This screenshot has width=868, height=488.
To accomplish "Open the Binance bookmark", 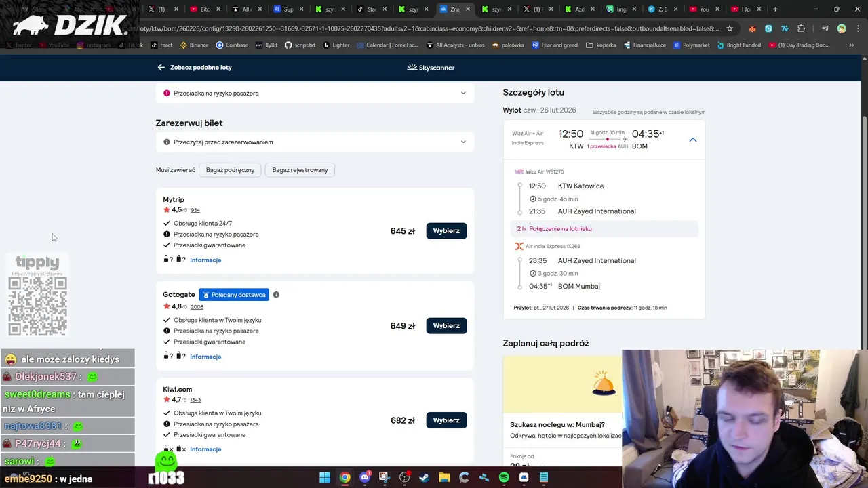I will 195,45.
